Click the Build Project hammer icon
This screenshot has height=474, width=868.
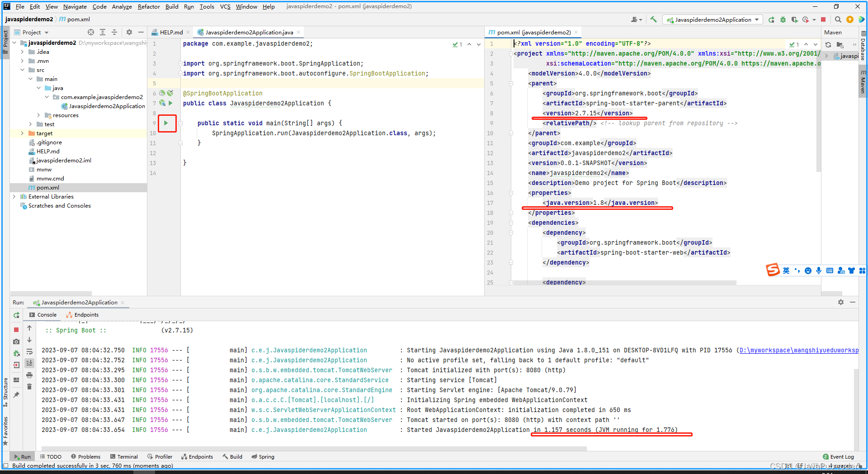[x=653, y=19]
